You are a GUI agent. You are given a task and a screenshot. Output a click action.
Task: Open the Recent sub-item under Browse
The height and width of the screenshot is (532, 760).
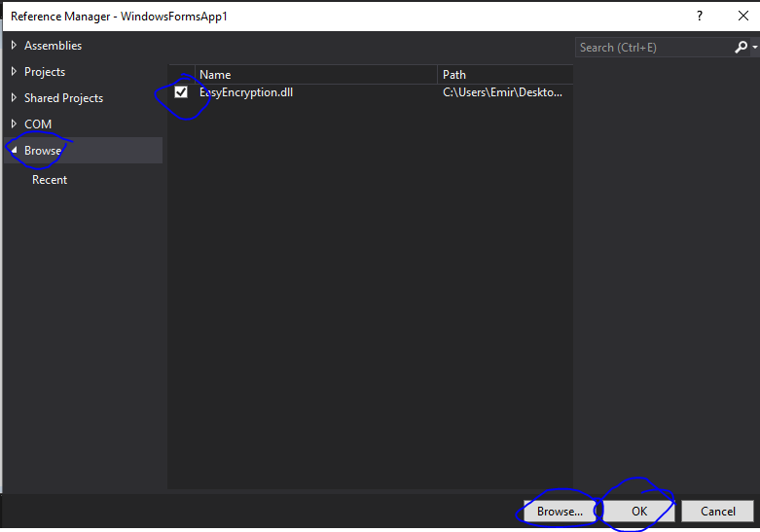[50, 180]
